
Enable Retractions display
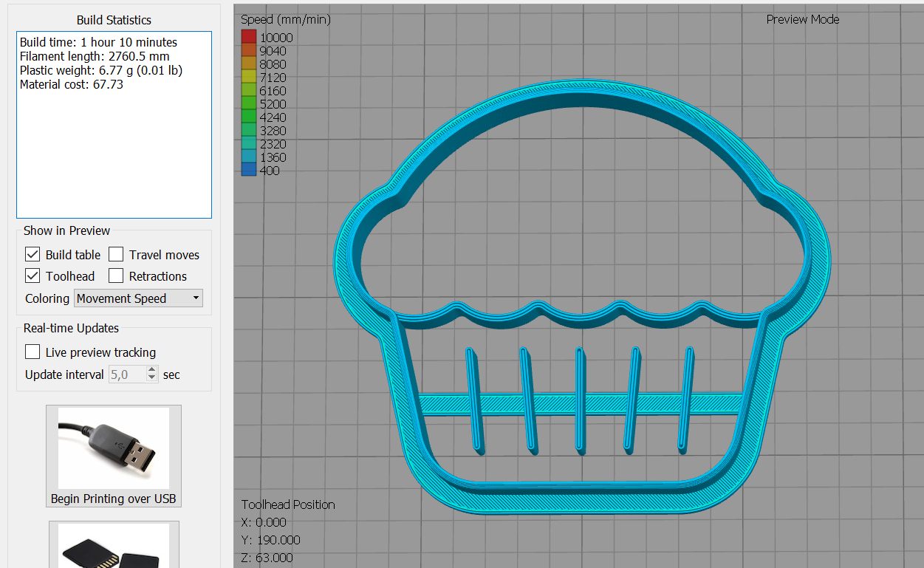coord(116,276)
